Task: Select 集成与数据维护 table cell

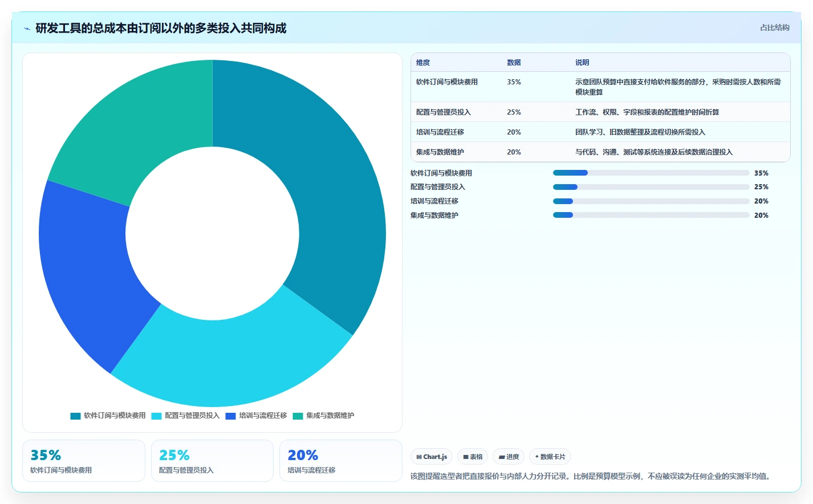Action: click(440, 152)
